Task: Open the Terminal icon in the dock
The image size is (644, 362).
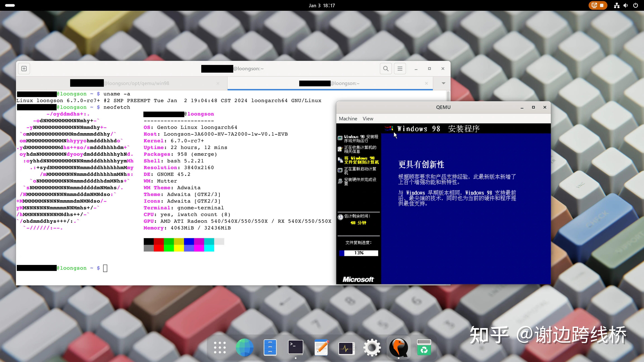Action: pos(296,347)
